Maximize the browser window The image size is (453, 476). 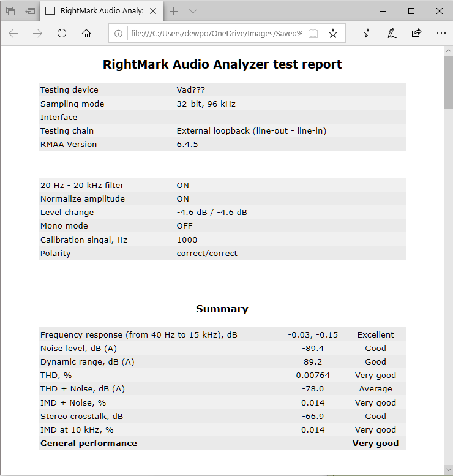[x=411, y=11]
